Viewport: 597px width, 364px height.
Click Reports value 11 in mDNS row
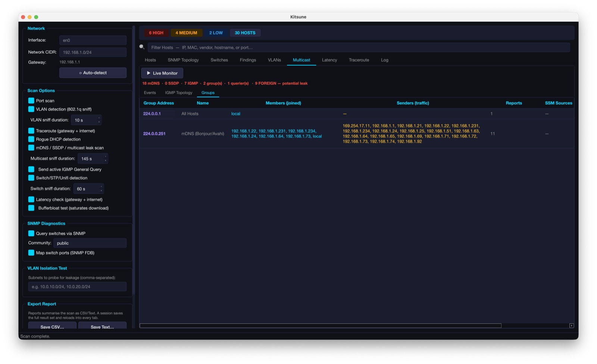(493, 134)
